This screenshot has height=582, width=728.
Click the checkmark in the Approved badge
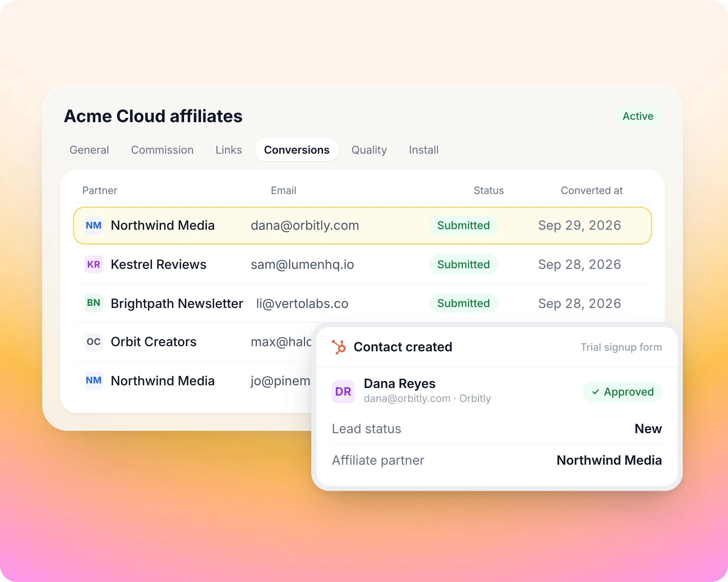point(596,392)
